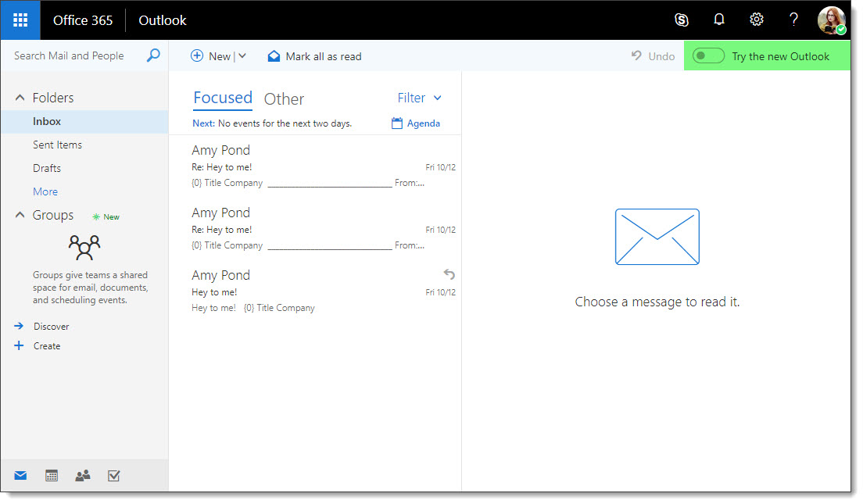The height and width of the screenshot is (504, 863).
Task: Open the Filter dropdown
Action: pos(419,98)
